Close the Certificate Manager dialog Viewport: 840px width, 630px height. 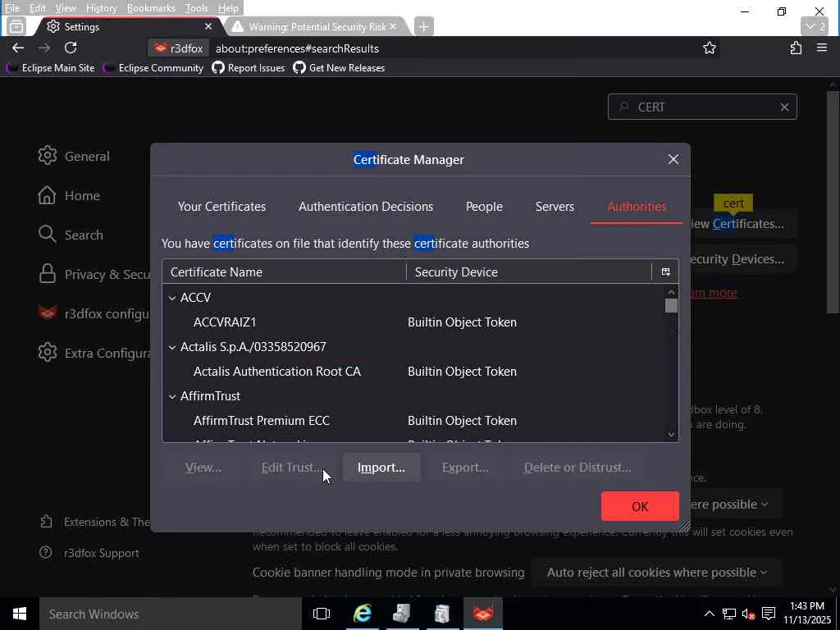[x=673, y=160]
